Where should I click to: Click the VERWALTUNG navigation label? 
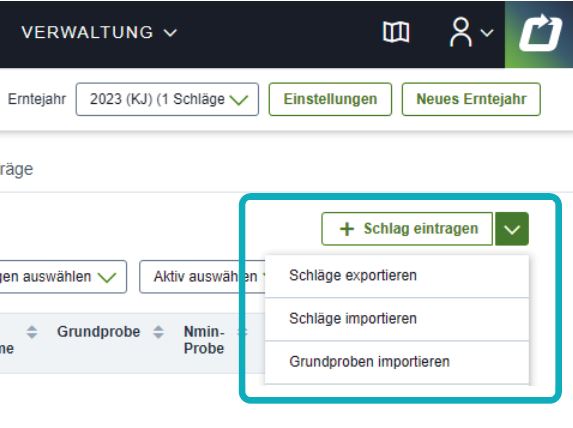point(87,33)
